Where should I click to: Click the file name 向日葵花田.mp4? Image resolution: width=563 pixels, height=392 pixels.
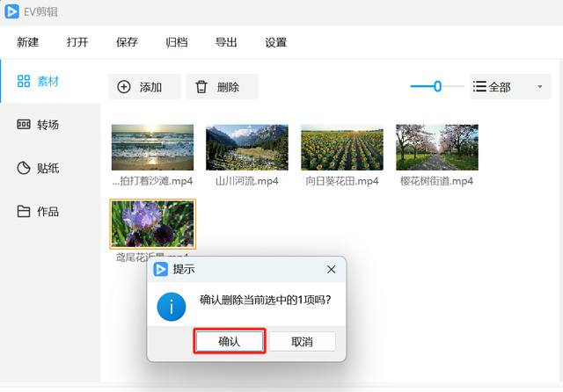[342, 181]
